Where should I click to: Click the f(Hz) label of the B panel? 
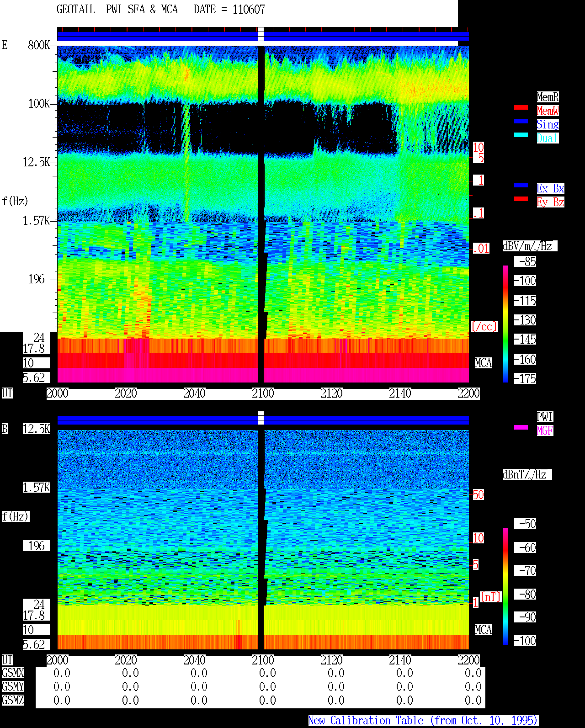(16, 516)
